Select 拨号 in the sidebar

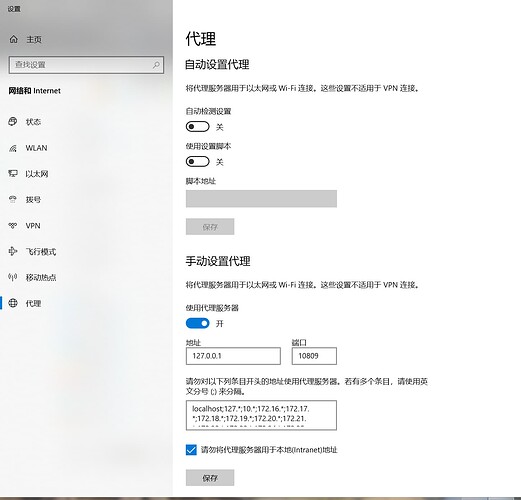coord(33,199)
